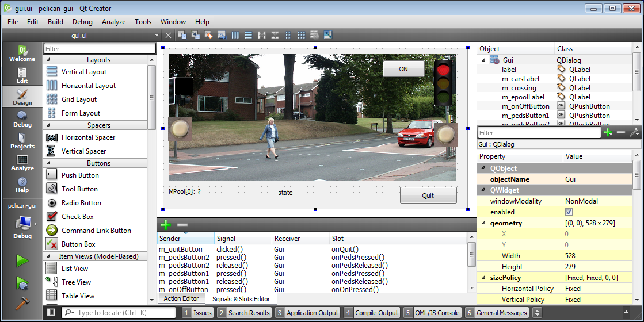Click wrench icon in property editor
This screenshot has height=322, width=644.
634,133
